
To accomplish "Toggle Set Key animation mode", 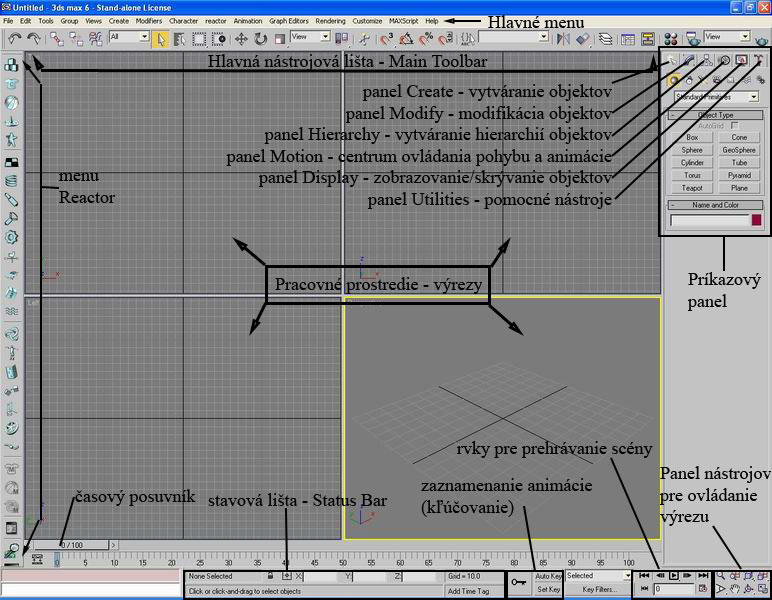I will tap(548, 589).
